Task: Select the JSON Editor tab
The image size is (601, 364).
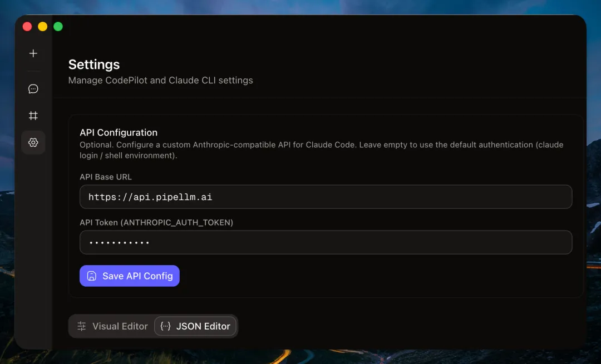Action: (x=195, y=326)
